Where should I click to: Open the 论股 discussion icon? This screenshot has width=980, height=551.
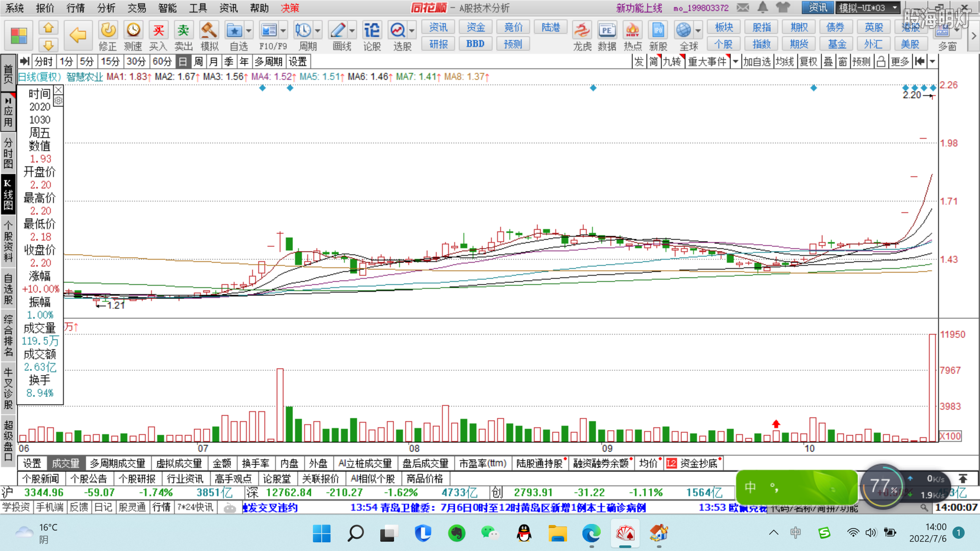pyautogui.click(x=372, y=36)
